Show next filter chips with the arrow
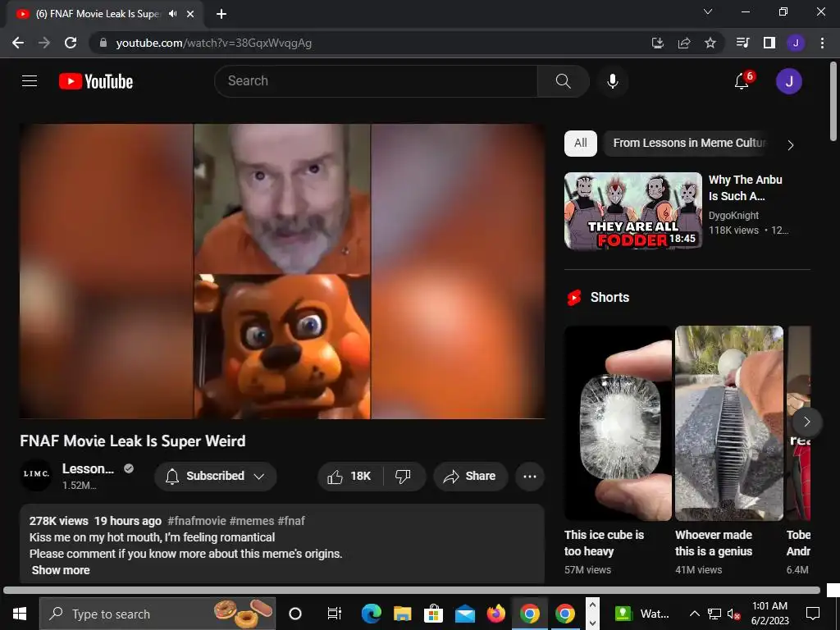840x630 pixels. tap(790, 144)
